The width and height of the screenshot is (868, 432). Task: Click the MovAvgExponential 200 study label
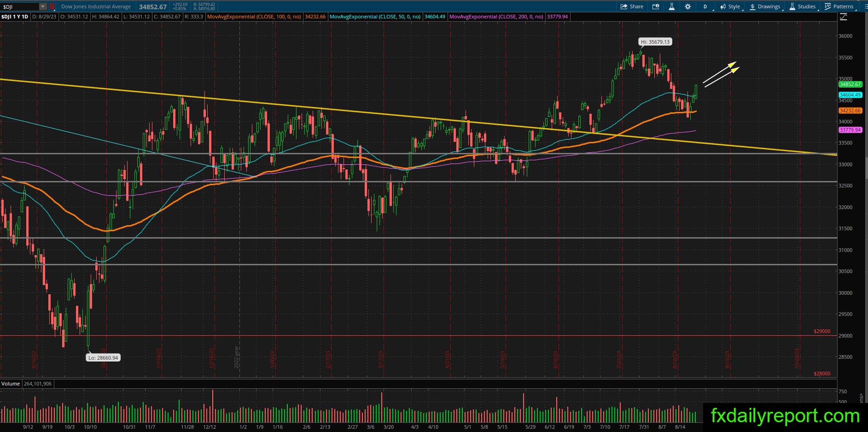click(496, 17)
